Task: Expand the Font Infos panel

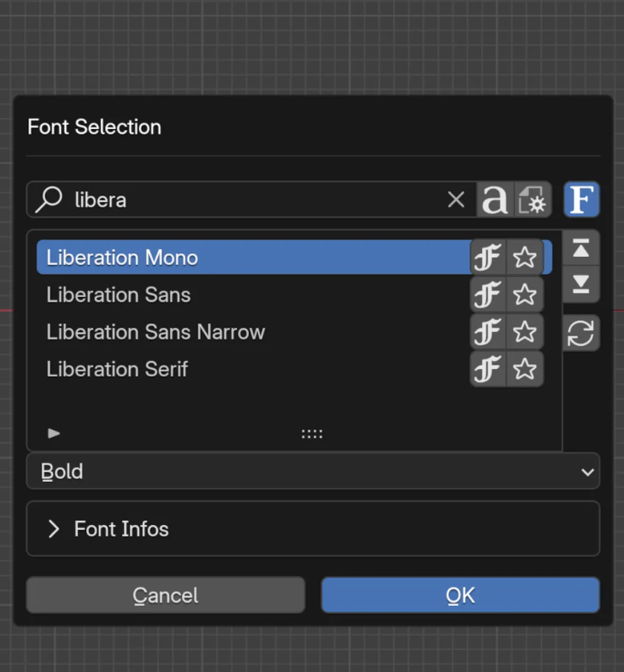Action: click(313, 529)
